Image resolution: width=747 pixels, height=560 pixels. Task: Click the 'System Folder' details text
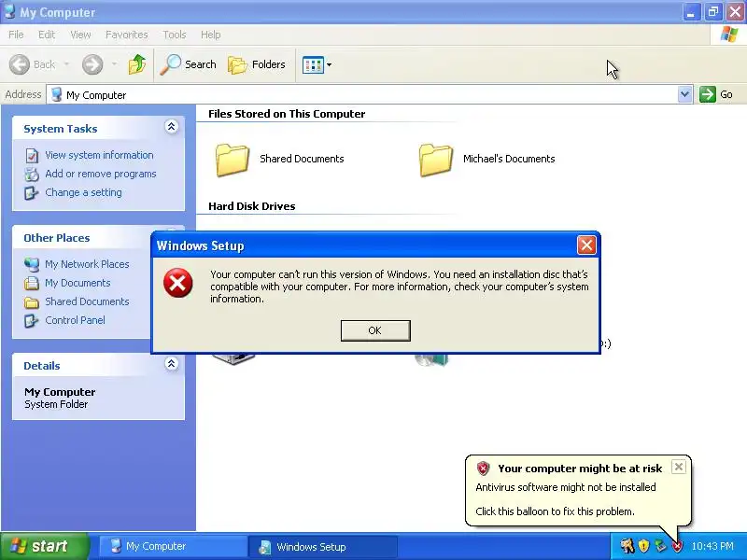[56, 404]
